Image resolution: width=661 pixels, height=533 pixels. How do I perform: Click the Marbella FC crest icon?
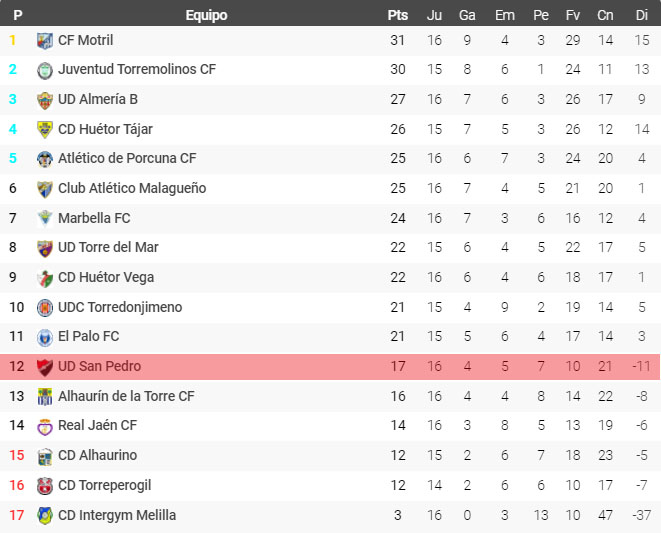click(x=45, y=218)
